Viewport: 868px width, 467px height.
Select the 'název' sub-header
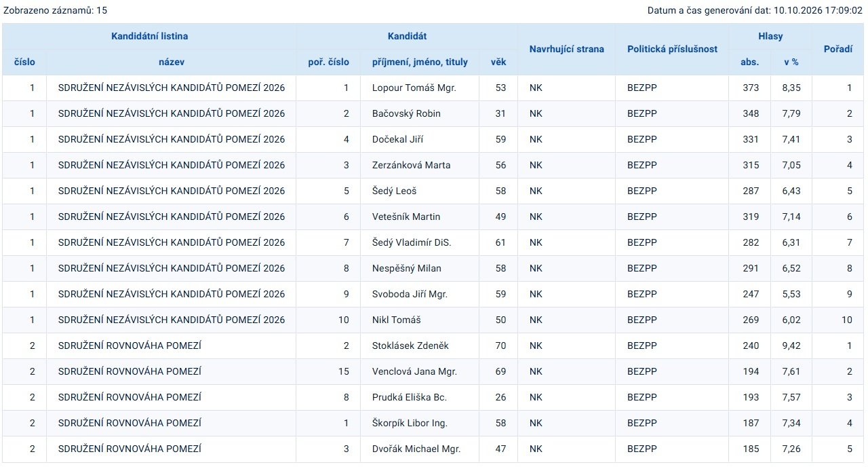(x=172, y=62)
